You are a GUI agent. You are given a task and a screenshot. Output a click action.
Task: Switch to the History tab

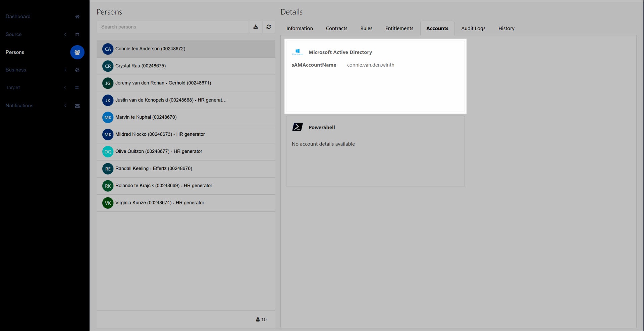506,28
